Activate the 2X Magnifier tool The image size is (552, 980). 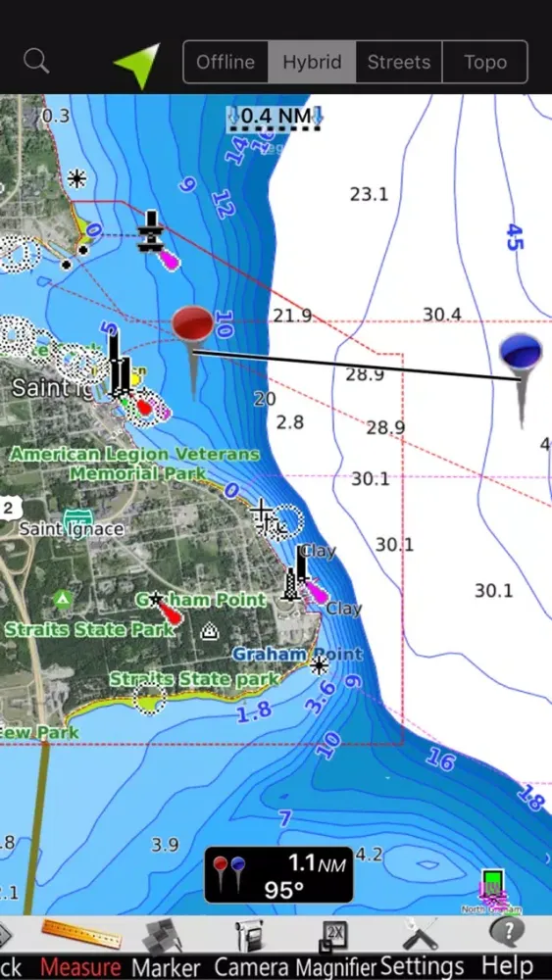(x=335, y=948)
